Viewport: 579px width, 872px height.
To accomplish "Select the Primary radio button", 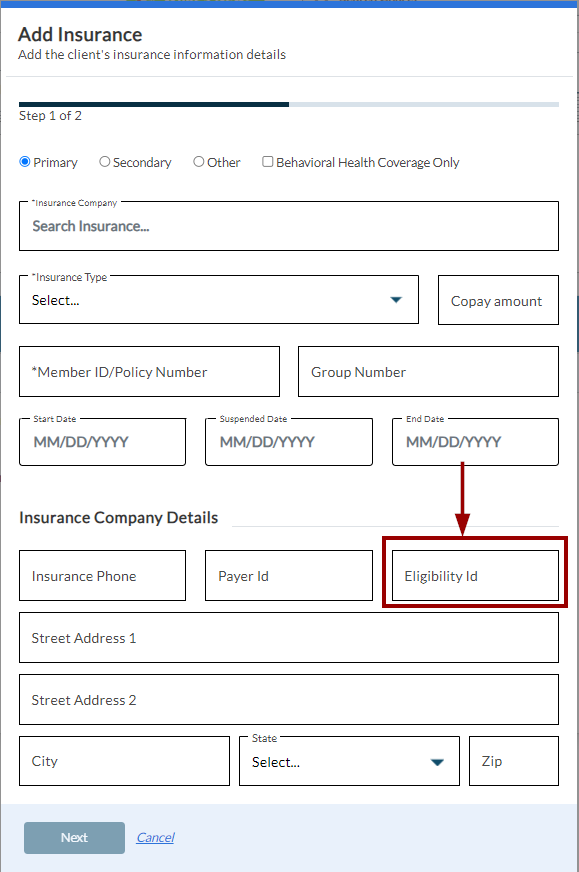I will pos(25,162).
